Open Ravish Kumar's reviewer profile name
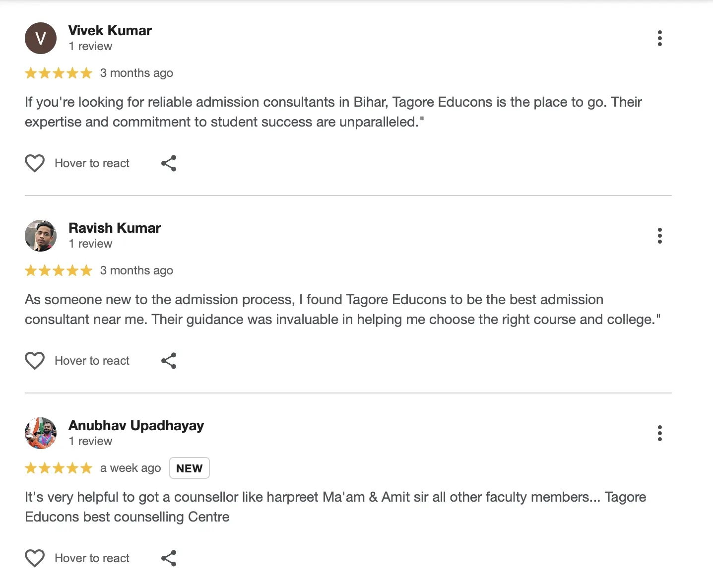The width and height of the screenshot is (713, 588). point(115,228)
